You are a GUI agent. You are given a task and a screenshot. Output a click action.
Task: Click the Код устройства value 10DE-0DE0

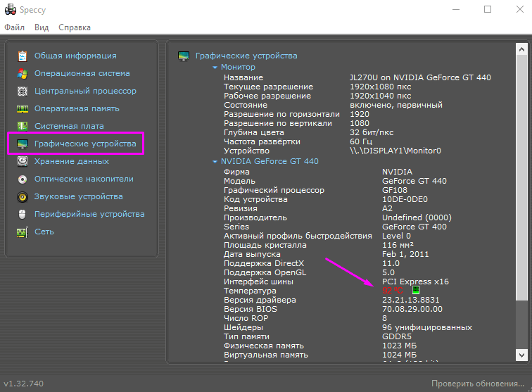(405, 199)
